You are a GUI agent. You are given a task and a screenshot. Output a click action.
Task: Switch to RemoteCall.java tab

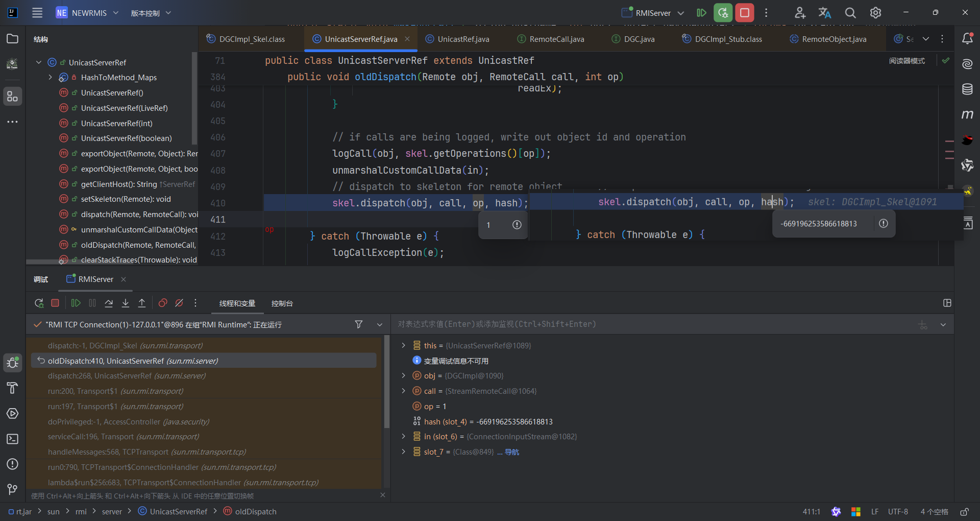[551, 39]
